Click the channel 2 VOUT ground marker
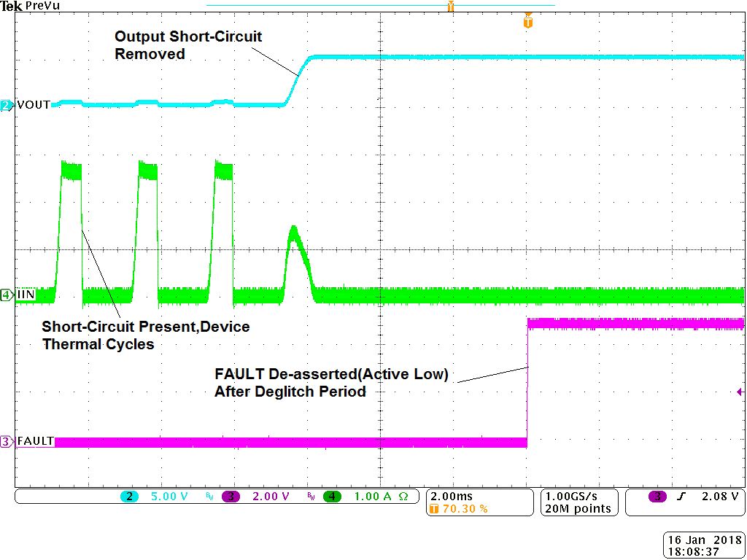The width and height of the screenshot is (747, 560). (7, 105)
